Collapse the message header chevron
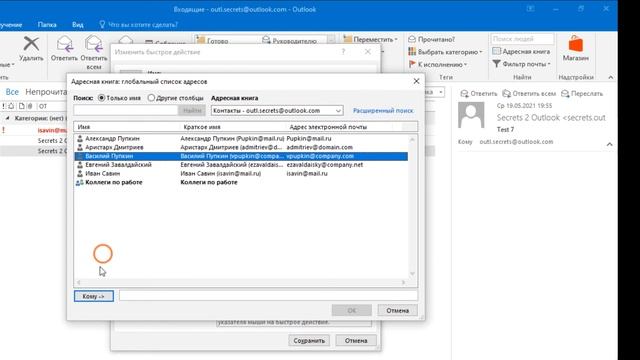 pos(609,144)
